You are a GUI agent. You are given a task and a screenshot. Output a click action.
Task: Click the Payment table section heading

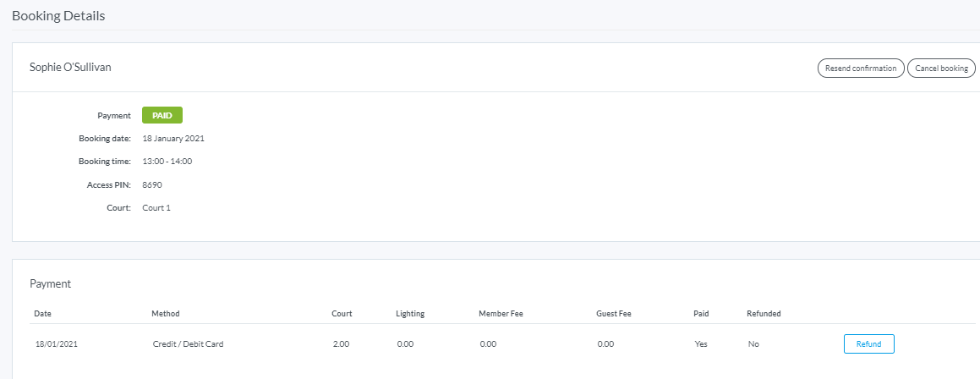coord(51,284)
